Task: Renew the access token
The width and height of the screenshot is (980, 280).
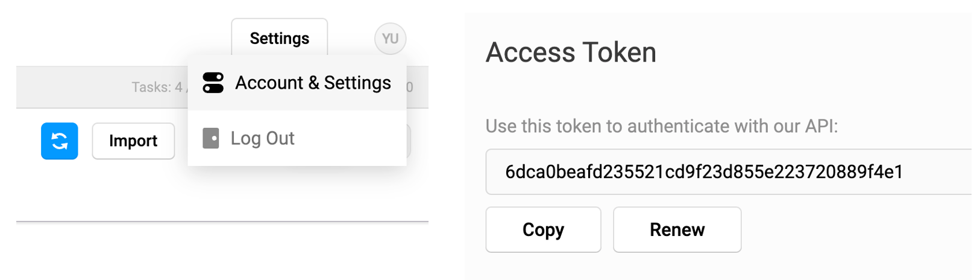Action: pyautogui.click(x=677, y=230)
